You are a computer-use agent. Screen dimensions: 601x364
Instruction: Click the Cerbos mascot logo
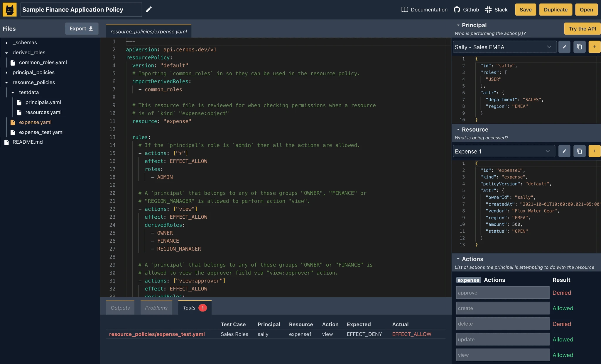(x=10, y=9)
